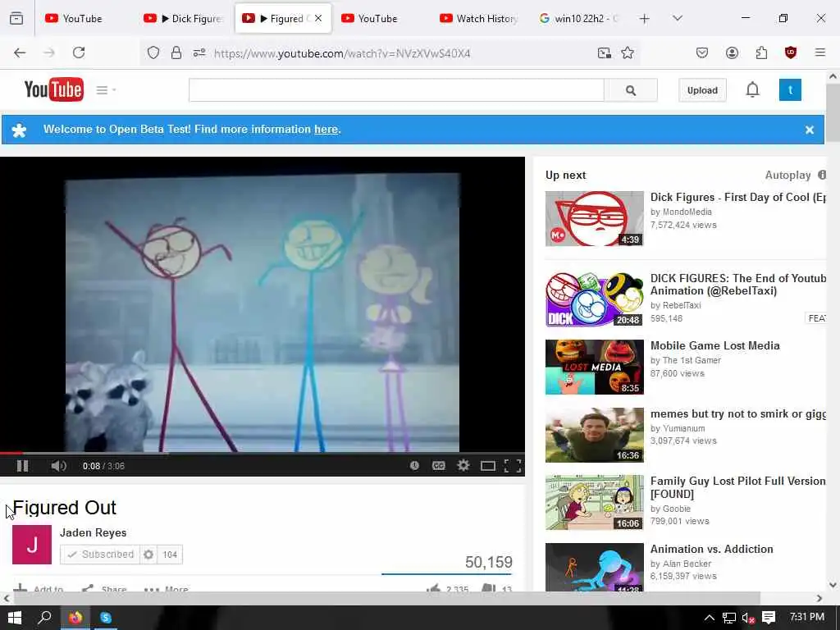Viewport: 840px width, 630px height.
Task: Open the Windows Start menu
Action: pos(15,618)
